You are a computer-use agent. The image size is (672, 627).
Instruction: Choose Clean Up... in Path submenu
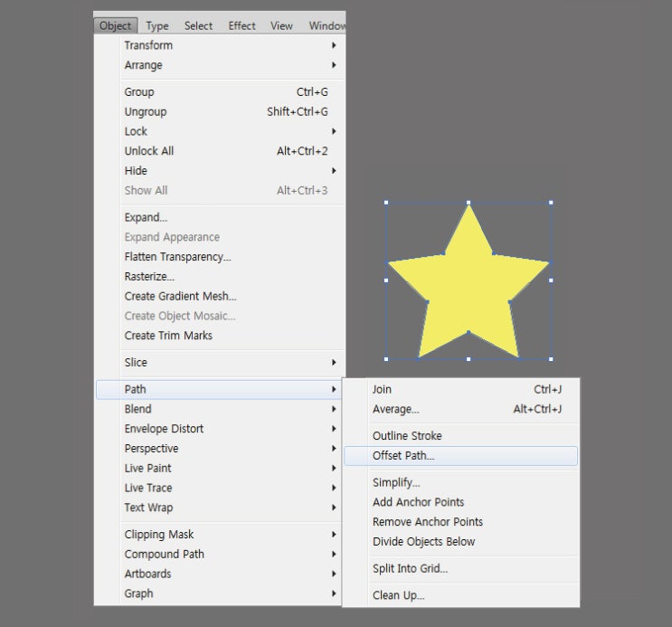(460, 595)
